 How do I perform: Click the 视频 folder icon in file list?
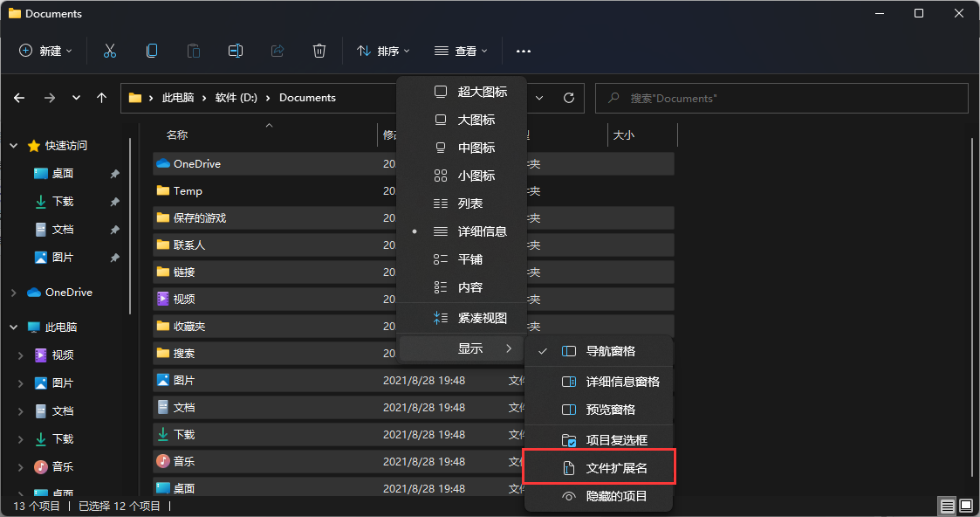[163, 299]
